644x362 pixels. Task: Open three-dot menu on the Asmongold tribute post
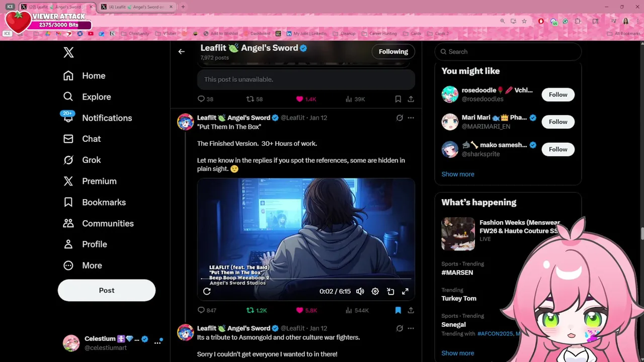pyautogui.click(x=411, y=328)
